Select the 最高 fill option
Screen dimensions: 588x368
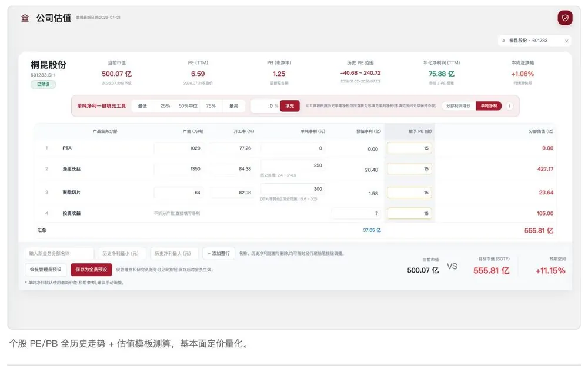click(x=233, y=106)
